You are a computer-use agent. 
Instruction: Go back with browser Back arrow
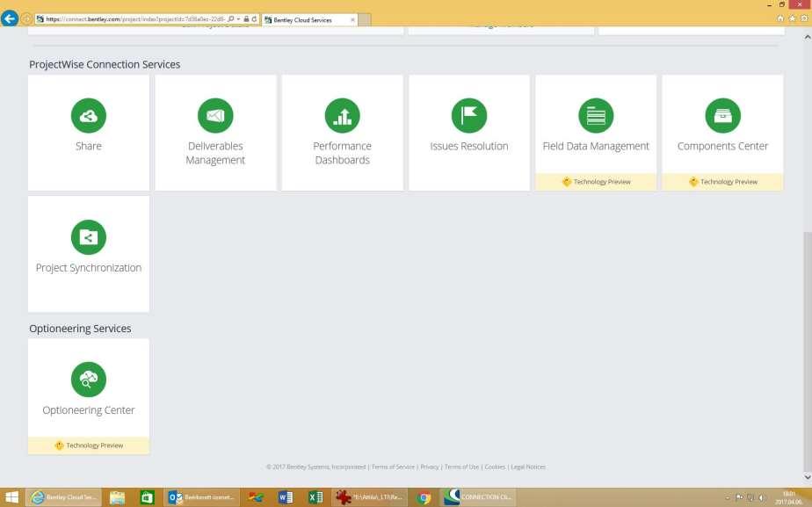tap(10, 18)
